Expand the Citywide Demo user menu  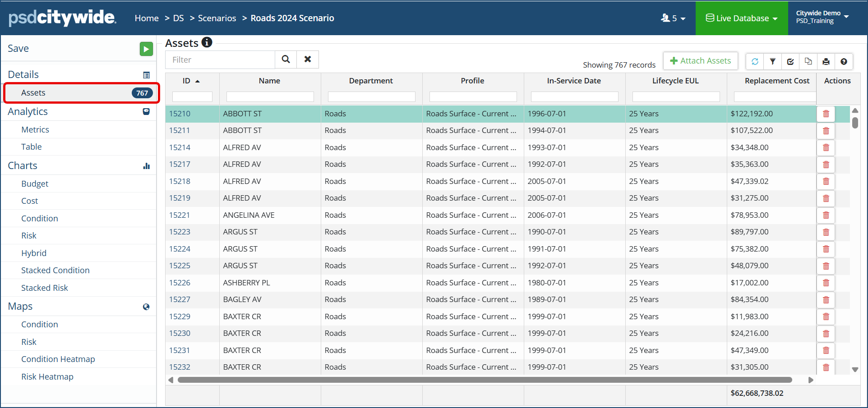click(x=822, y=17)
